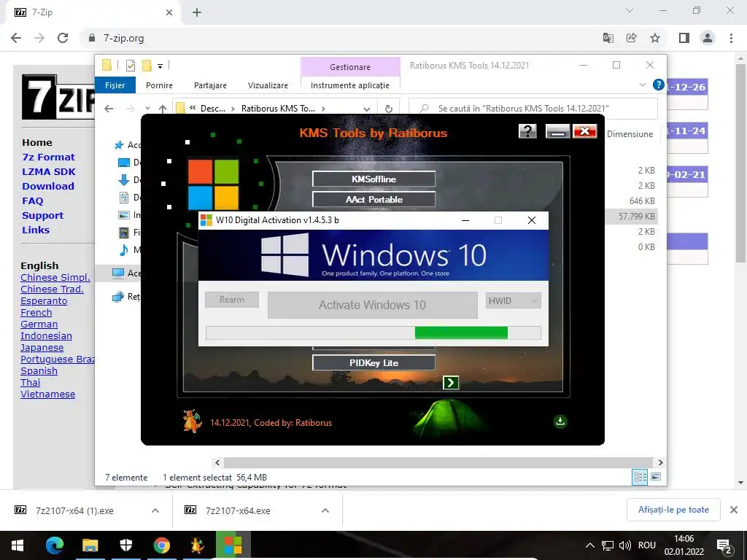Open options arrow for 7z2107-x64 (1).exe download
747x560 pixels.
(x=155, y=510)
